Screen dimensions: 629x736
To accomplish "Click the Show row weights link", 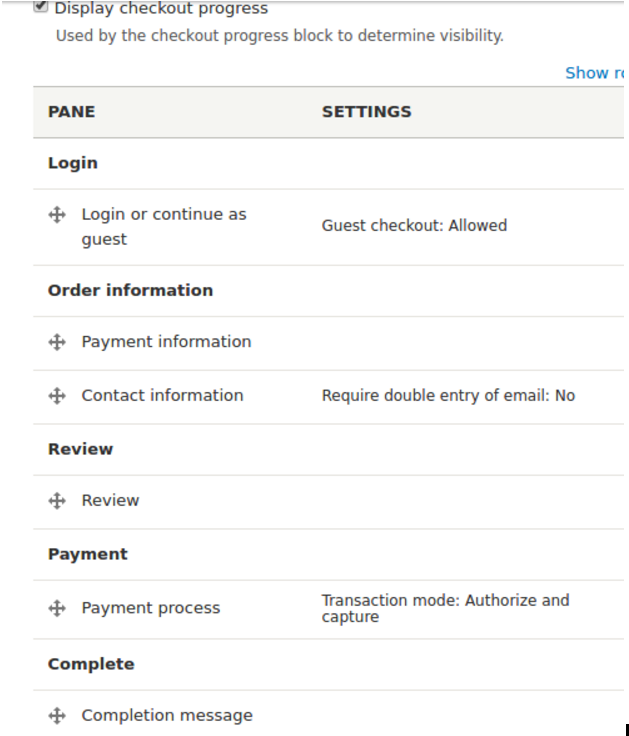I will click(596, 73).
